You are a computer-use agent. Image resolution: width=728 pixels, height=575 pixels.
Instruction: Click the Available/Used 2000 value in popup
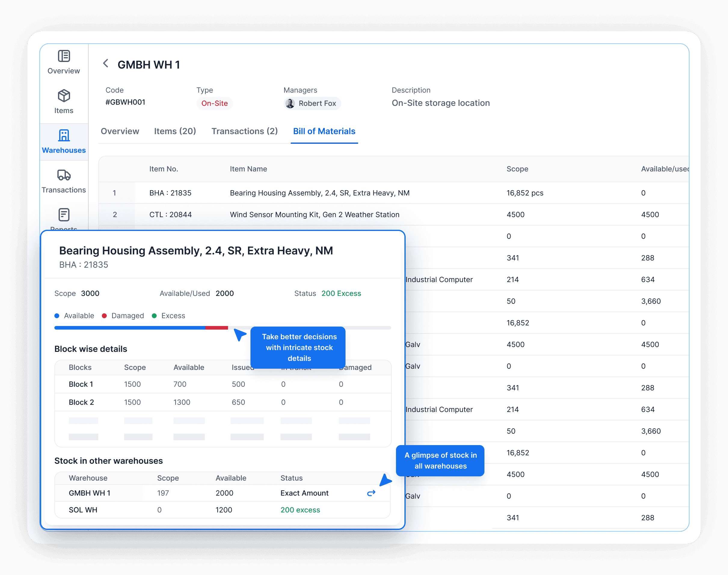pos(225,294)
